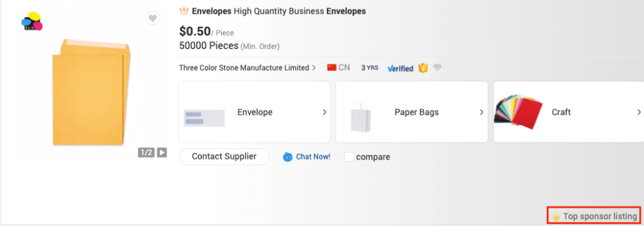Click the Top sponsor listing label
Screen dimensions: 644x226
pos(600,216)
